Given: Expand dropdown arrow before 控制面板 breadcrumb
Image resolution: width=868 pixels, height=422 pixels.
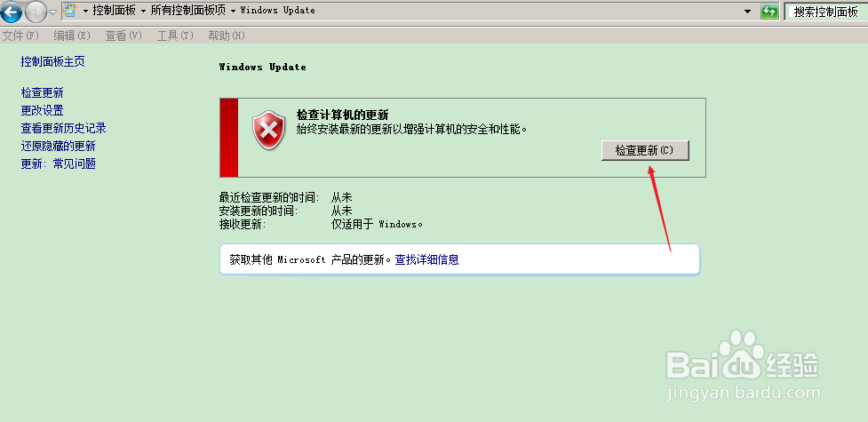Looking at the screenshot, I should click(86, 11).
